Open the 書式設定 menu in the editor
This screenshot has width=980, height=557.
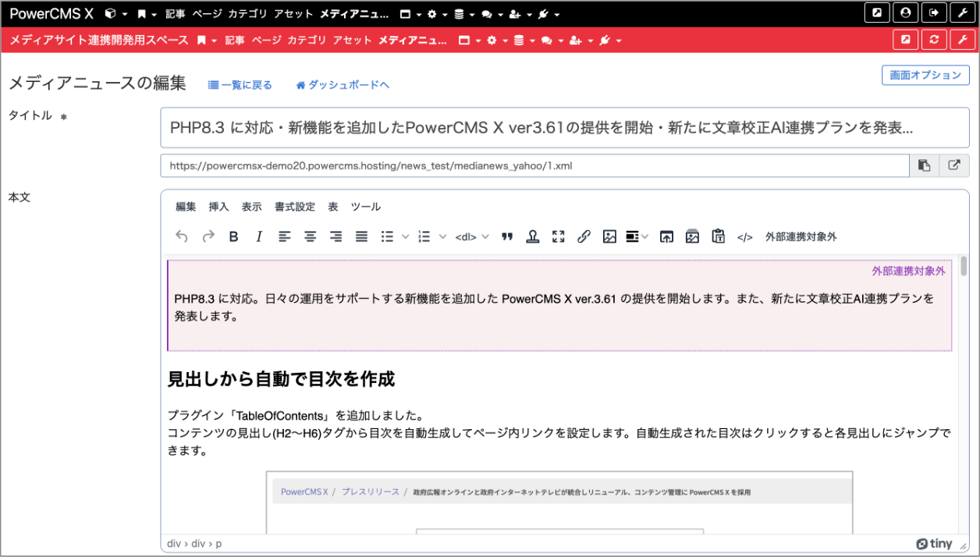tap(295, 207)
